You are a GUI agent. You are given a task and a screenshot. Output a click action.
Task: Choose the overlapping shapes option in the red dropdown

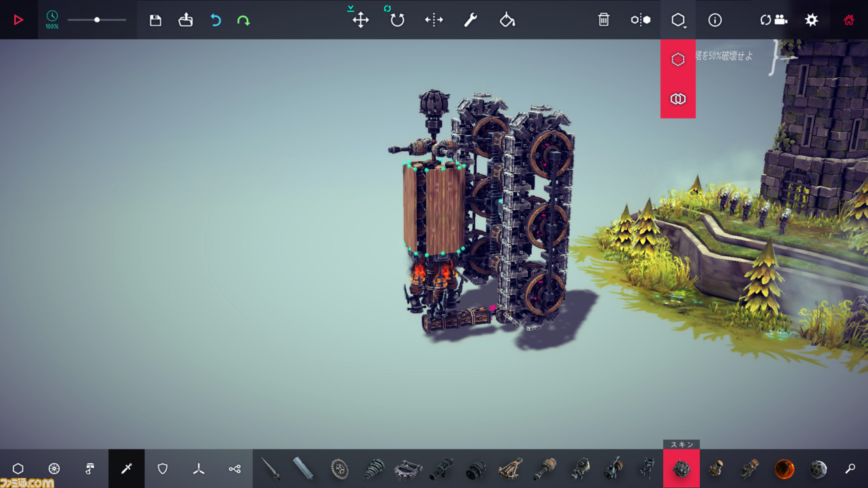[678, 99]
